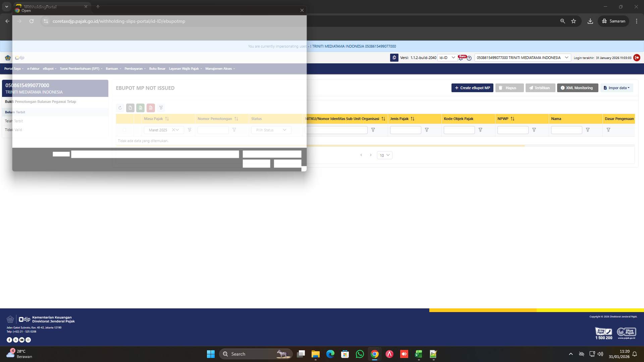Log out using red exit icon

pyautogui.click(x=637, y=58)
